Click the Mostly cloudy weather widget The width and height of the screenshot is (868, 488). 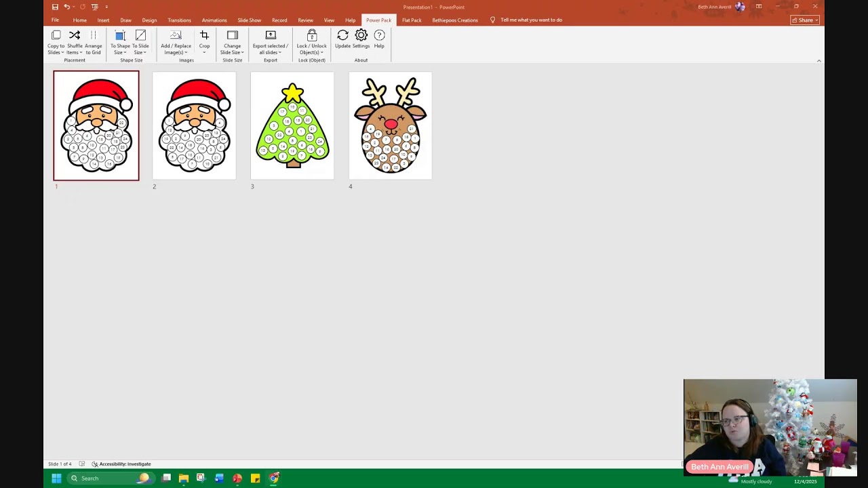[752, 480]
